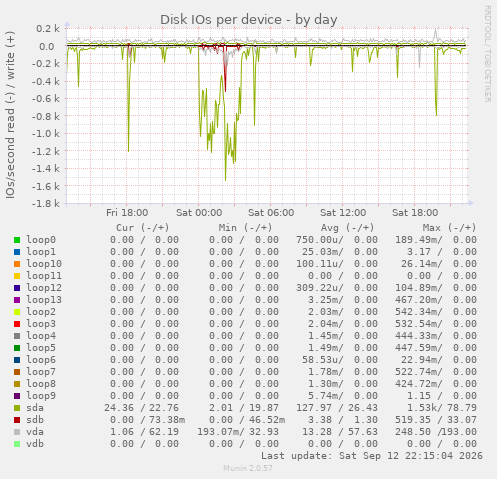Click the 'Fri 18:00' time axis label
Screen dimensions: 497x479
pos(127,213)
